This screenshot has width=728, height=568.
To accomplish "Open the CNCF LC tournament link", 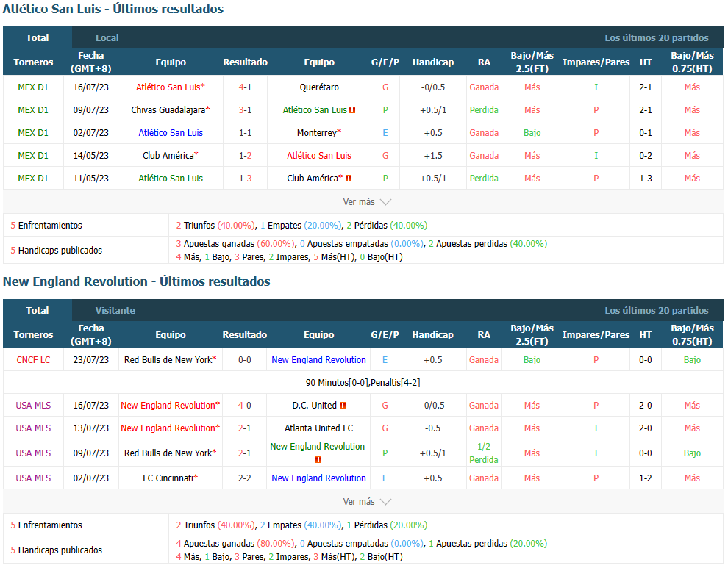I will click(x=33, y=359).
